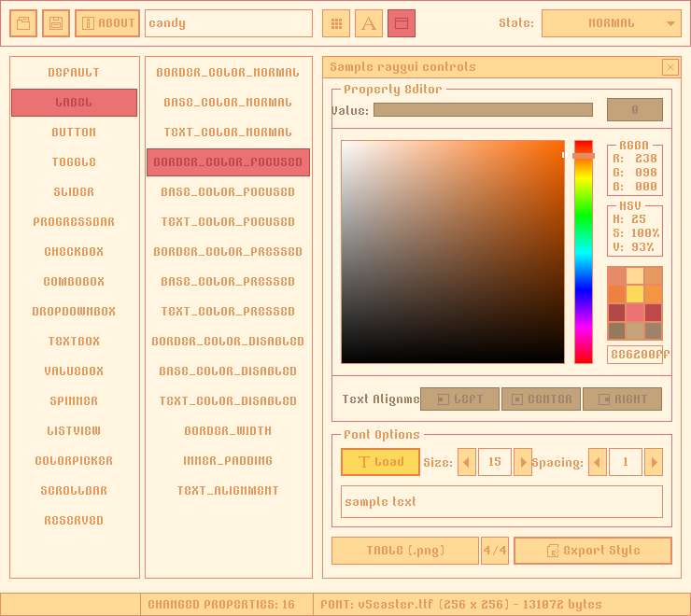Toggle the sample controls window icon
691x616 pixels.
pyautogui.click(x=402, y=23)
